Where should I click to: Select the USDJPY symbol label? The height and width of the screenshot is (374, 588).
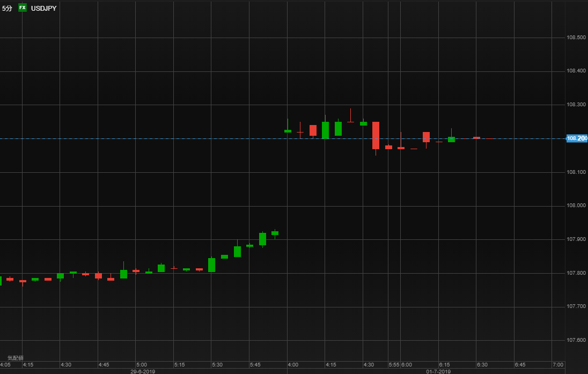click(44, 8)
